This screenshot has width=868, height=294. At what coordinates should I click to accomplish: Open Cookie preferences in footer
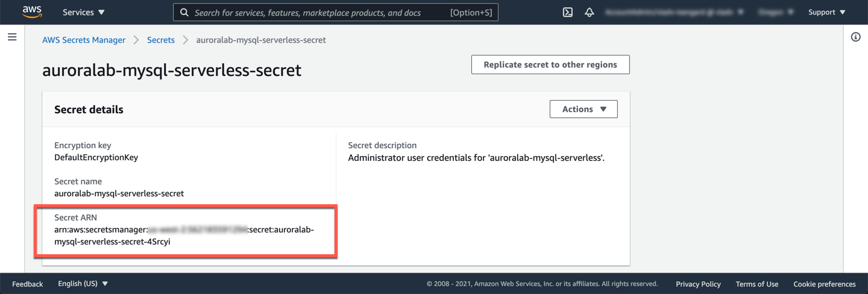pos(824,284)
